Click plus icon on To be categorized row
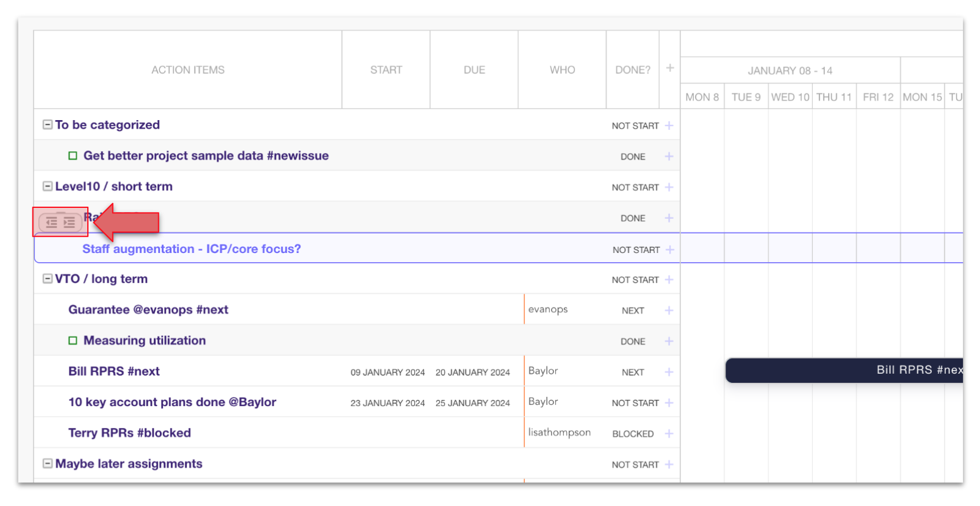980x506 pixels. [669, 126]
